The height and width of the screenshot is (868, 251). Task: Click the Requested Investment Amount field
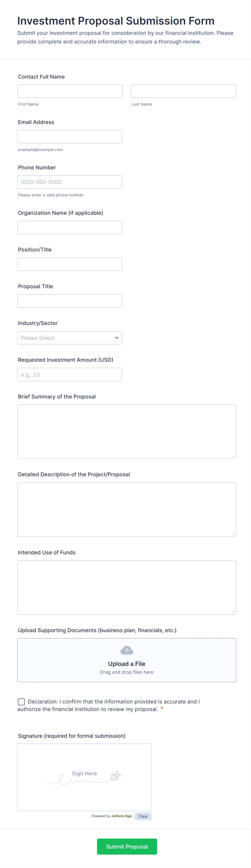70,374
